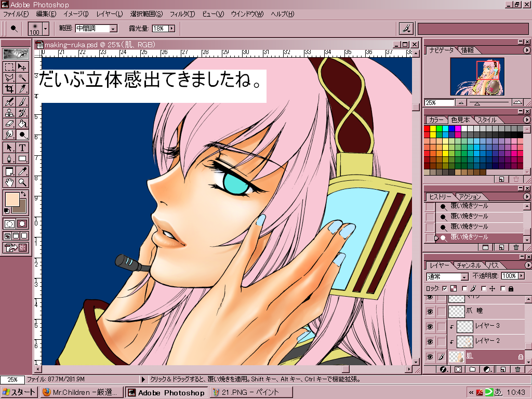Open the History panel flyout menu
The height and width of the screenshot is (399, 532).
pos(527,196)
